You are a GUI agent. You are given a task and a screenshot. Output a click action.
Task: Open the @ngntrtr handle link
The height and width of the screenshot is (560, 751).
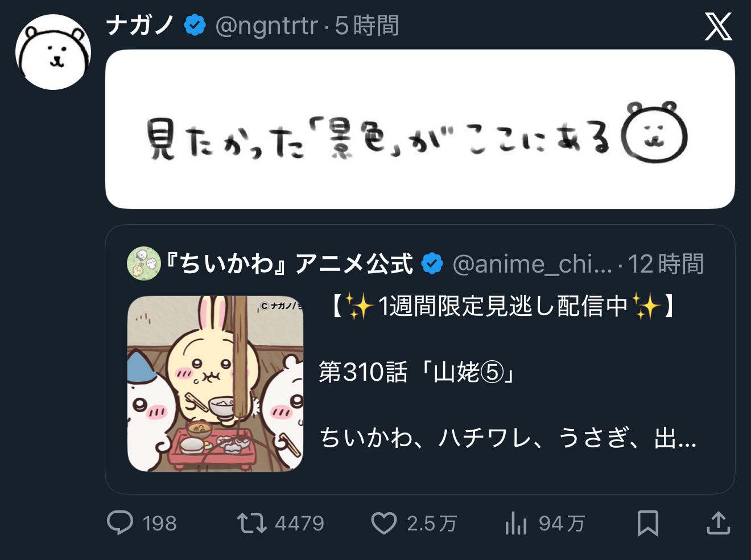click(x=266, y=26)
